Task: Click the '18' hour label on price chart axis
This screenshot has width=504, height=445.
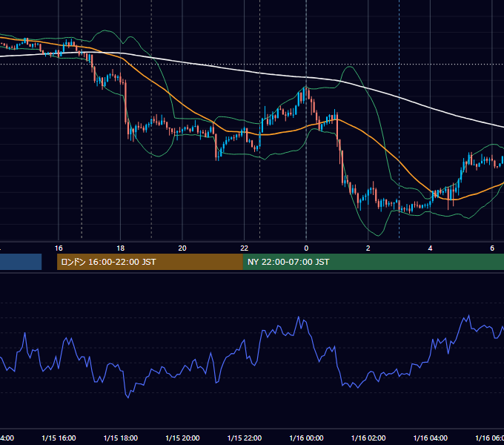Action: pyautogui.click(x=121, y=248)
